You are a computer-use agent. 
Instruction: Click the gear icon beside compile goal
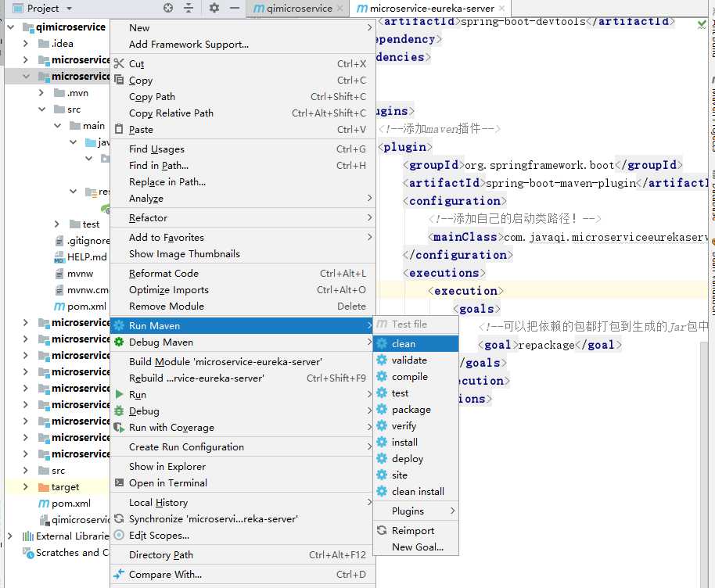(x=382, y=376)
